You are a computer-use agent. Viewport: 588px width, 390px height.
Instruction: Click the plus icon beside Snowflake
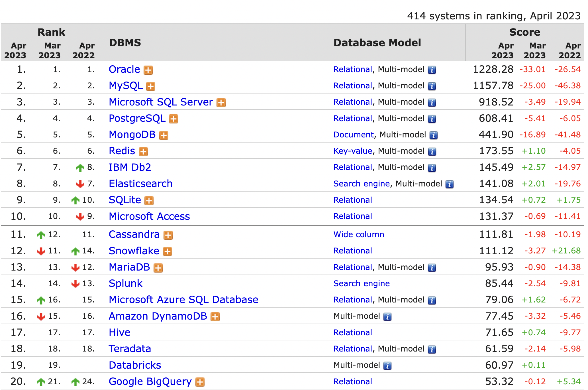[x=167, y=251]
